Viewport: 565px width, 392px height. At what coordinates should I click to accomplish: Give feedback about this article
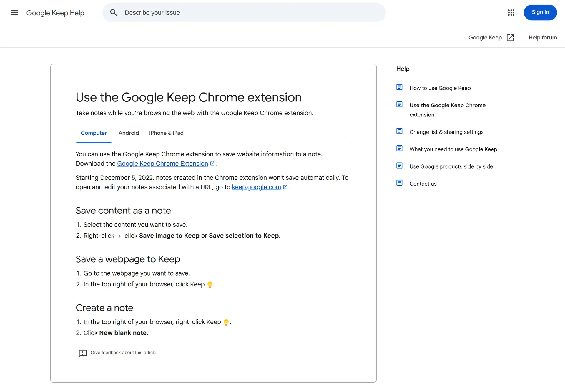tap(123, 353)
